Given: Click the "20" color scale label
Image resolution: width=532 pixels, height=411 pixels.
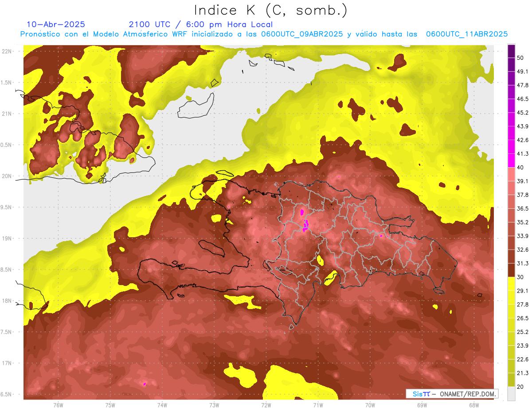Looking at the screenshot, I should (520, 387).
